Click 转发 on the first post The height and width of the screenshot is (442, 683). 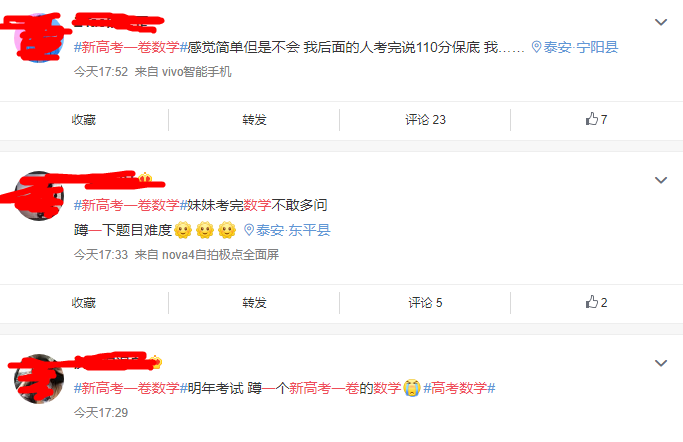click(x=254, y=120)
